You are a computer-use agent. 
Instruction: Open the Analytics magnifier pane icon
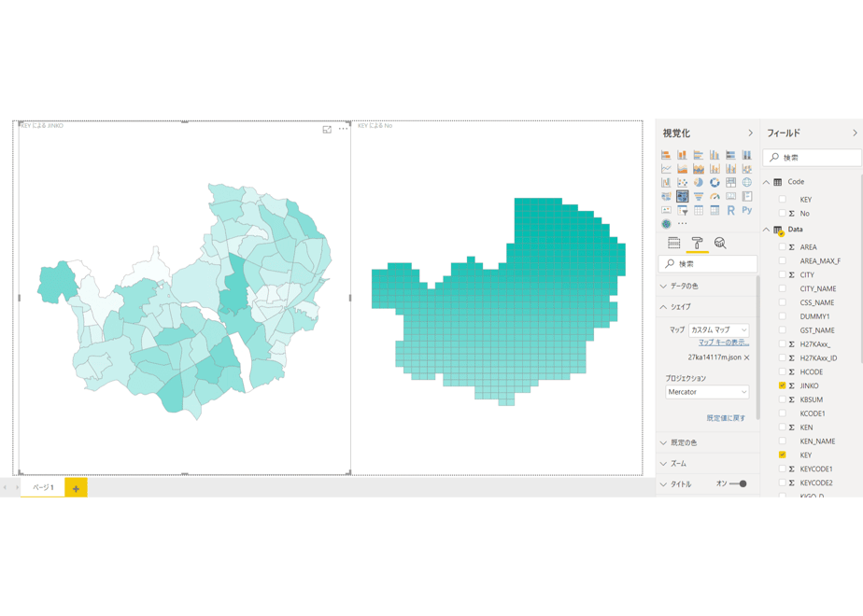click(x=720, y=243)
